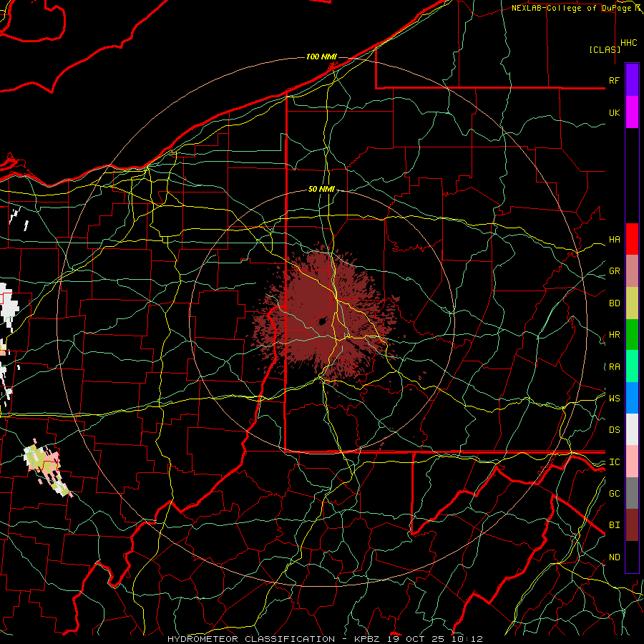Screen dimensions: 644x644
Task: Click the HHC product code label
Action: tap(628, 43)
